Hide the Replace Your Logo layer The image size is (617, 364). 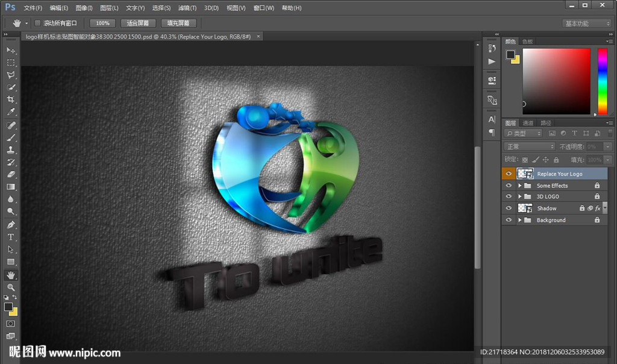(x=509, y=174)
